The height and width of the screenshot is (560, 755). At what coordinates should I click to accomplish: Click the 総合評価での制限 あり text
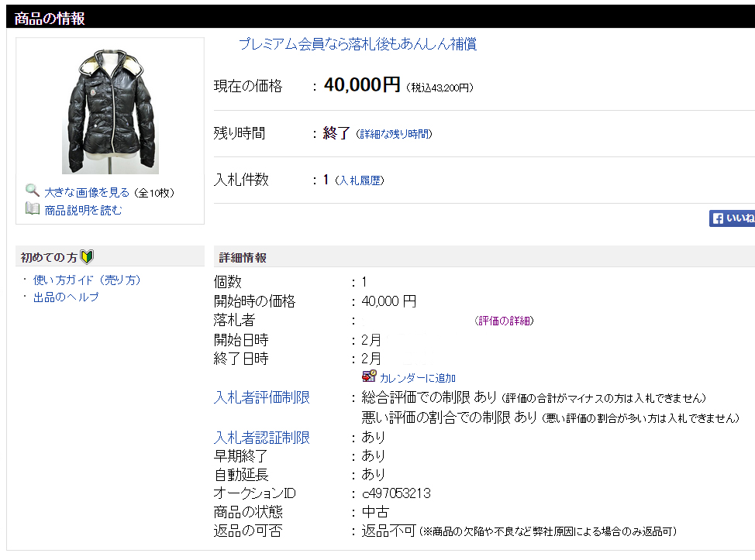(x=429, y=397)
